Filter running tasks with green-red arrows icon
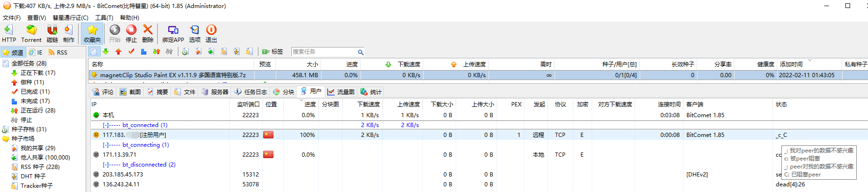 click(157, 52)
